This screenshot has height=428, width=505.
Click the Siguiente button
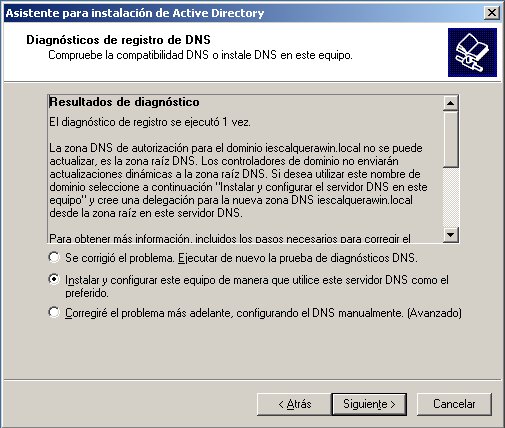click(369, 404)
